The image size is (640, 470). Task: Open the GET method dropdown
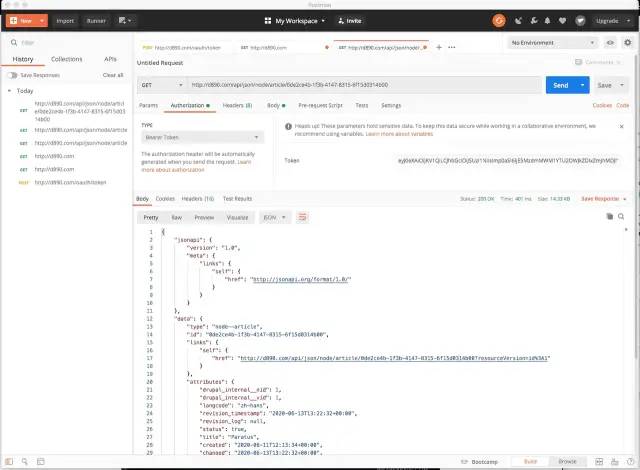coord(162,85)
